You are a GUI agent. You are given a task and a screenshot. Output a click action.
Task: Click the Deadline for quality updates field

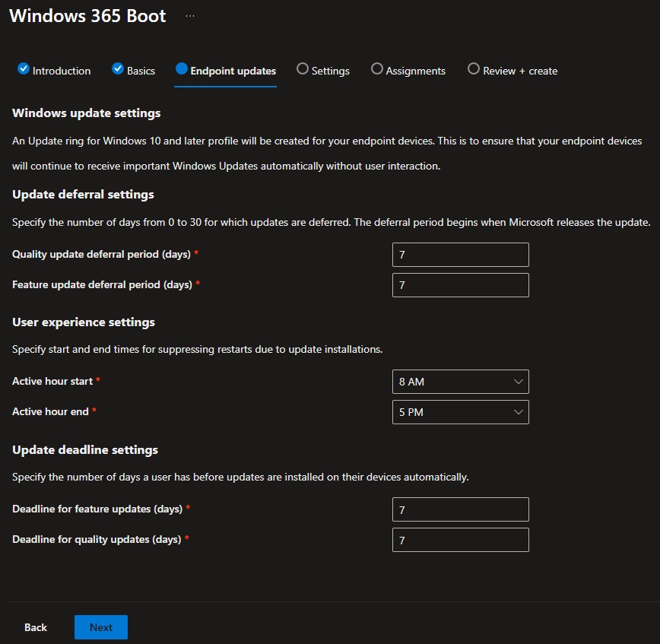tap(460, 540)
